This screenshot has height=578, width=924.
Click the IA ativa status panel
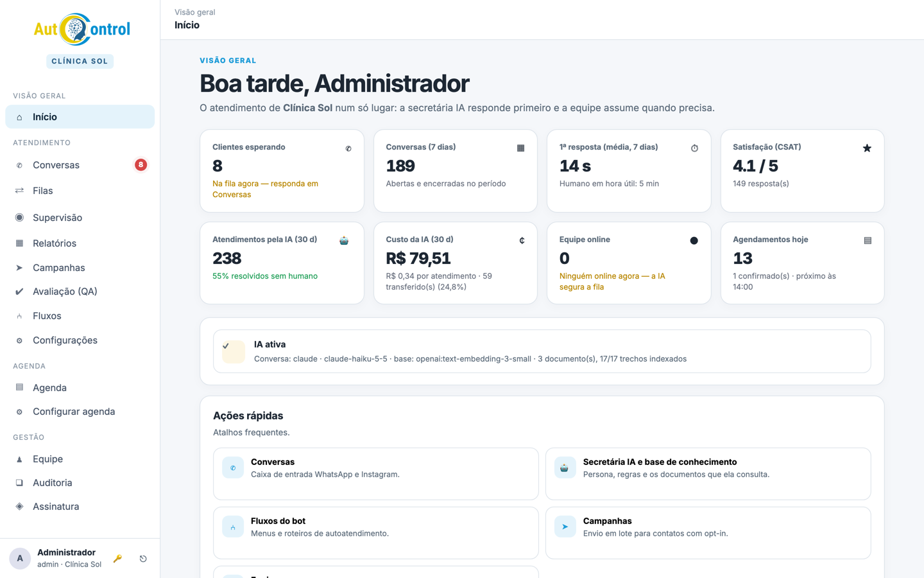pyautogui.click(x=542, y=351)
